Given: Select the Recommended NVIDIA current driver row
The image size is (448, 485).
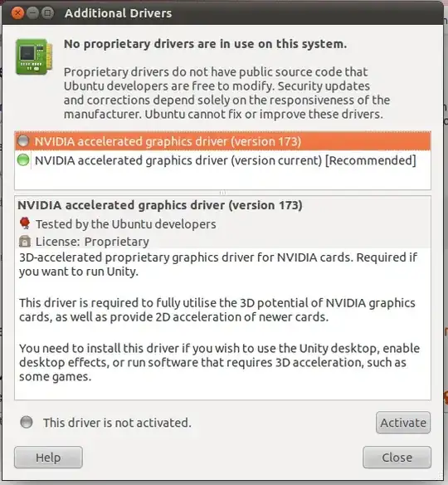Looking at the screenshot, I should [x=222, y=160].
